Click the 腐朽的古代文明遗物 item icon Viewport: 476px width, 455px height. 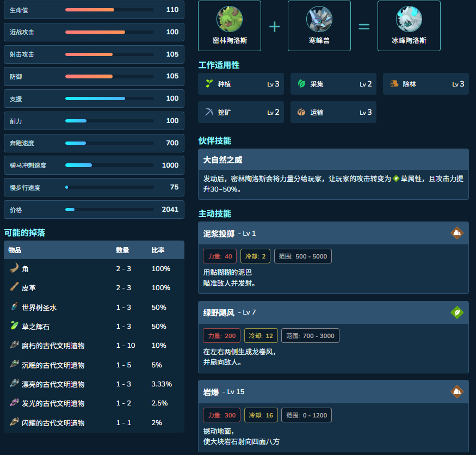coord(14,345)
